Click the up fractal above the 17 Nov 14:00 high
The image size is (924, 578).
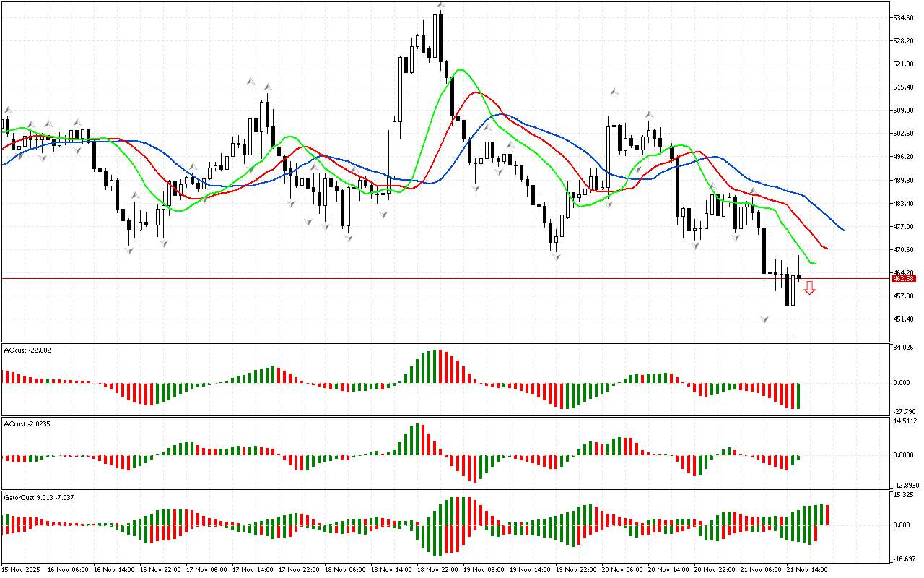point(250,81)
